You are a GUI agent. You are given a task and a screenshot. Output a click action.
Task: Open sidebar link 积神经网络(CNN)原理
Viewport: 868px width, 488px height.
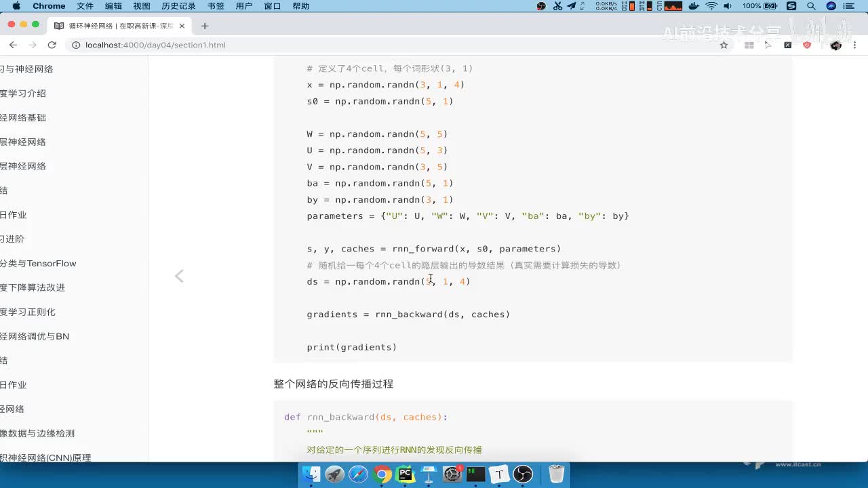click(x=45, y=457)
